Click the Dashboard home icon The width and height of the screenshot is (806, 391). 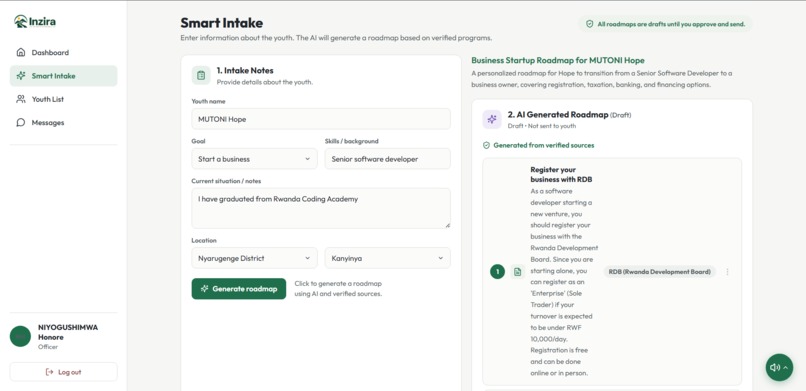click(x=21, y=52)
